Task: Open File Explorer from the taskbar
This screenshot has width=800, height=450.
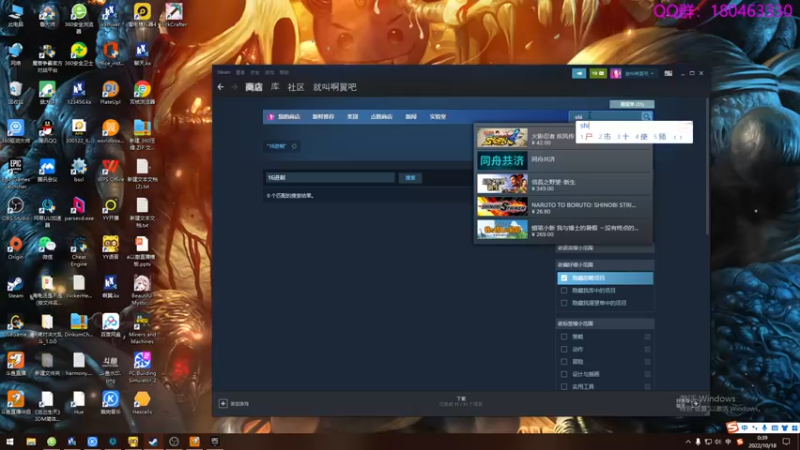Action: 31,441
